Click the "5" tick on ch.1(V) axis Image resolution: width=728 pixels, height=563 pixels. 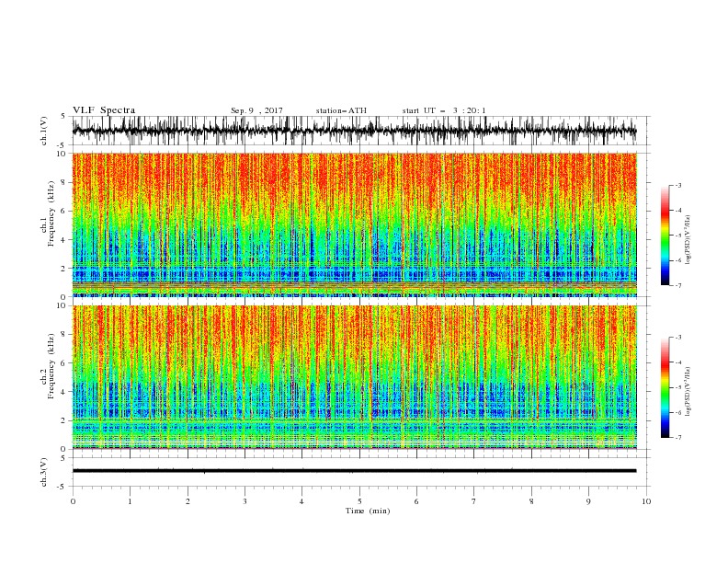(63, 116)
